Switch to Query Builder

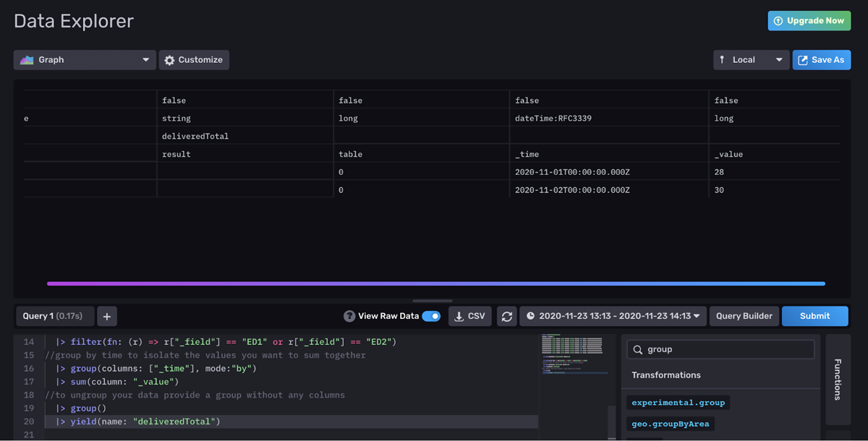pyautogui.click(x=744, y=316)
